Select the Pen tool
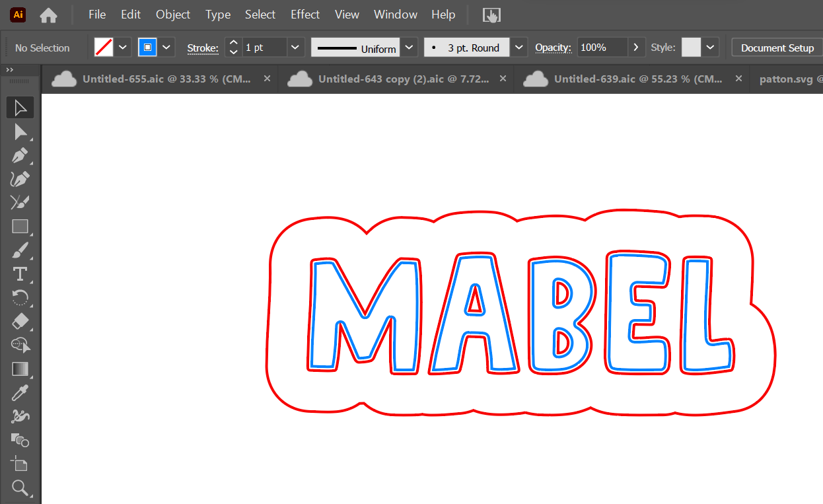 tap(20, 156)
